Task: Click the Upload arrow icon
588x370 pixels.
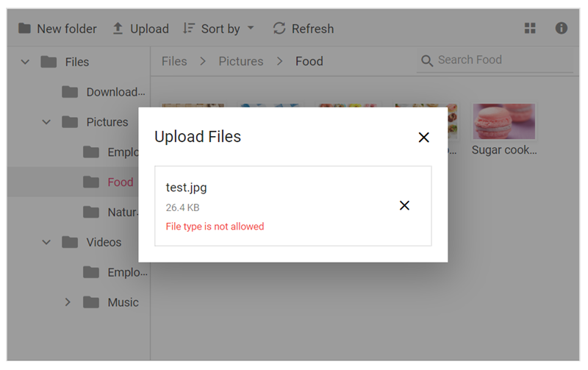Action: (x=118, y=29)
